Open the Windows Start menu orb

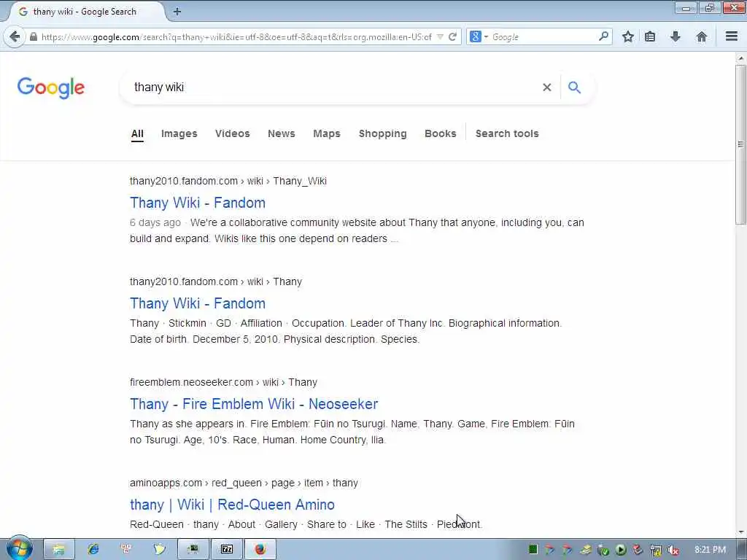(20, 548)
